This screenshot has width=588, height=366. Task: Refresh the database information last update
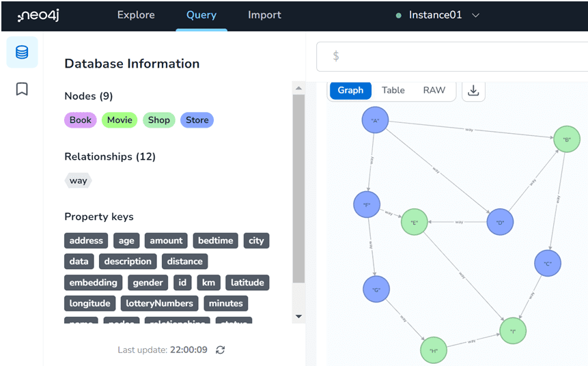(x=220, y=350)
